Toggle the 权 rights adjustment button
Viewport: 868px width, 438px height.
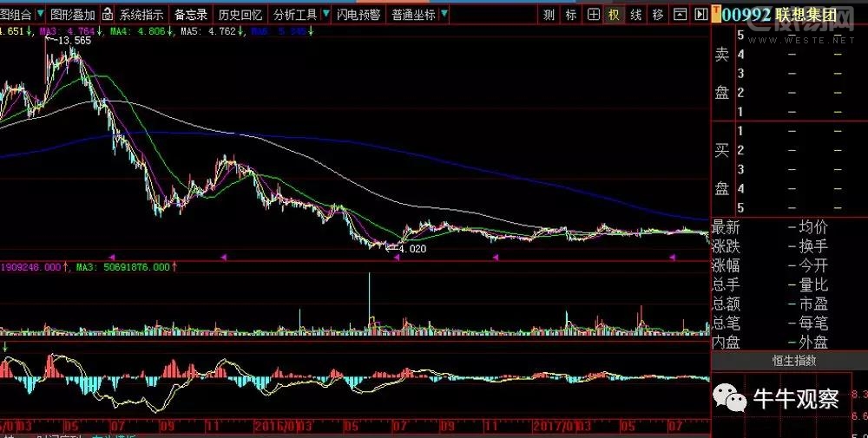[615, 15]
